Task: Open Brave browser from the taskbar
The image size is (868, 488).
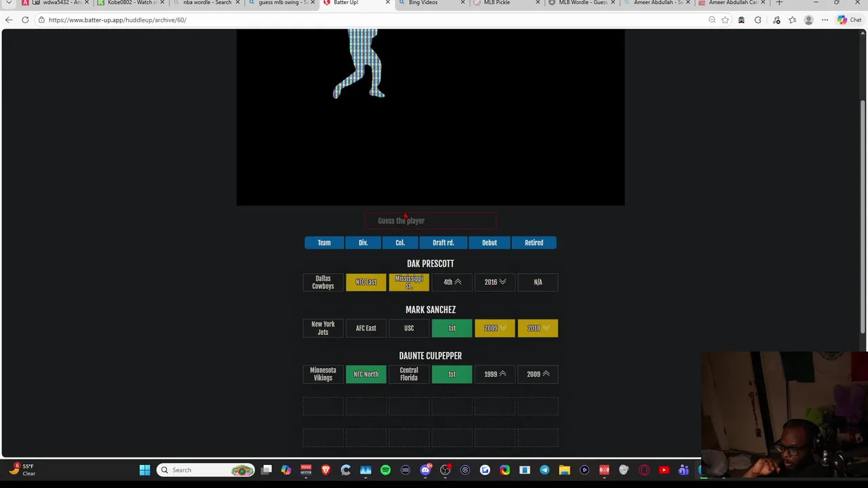Action: click(325, 470)
